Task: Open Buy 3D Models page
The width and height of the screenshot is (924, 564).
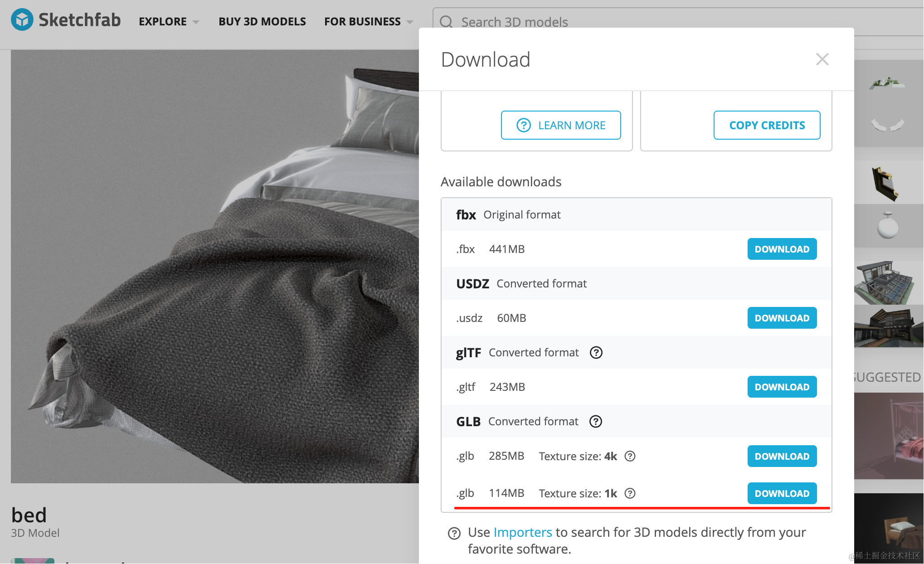Action: (262, 21)
